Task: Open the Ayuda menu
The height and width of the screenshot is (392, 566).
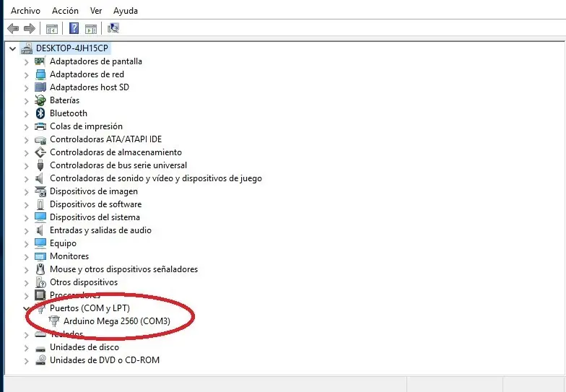Action: 126,12
